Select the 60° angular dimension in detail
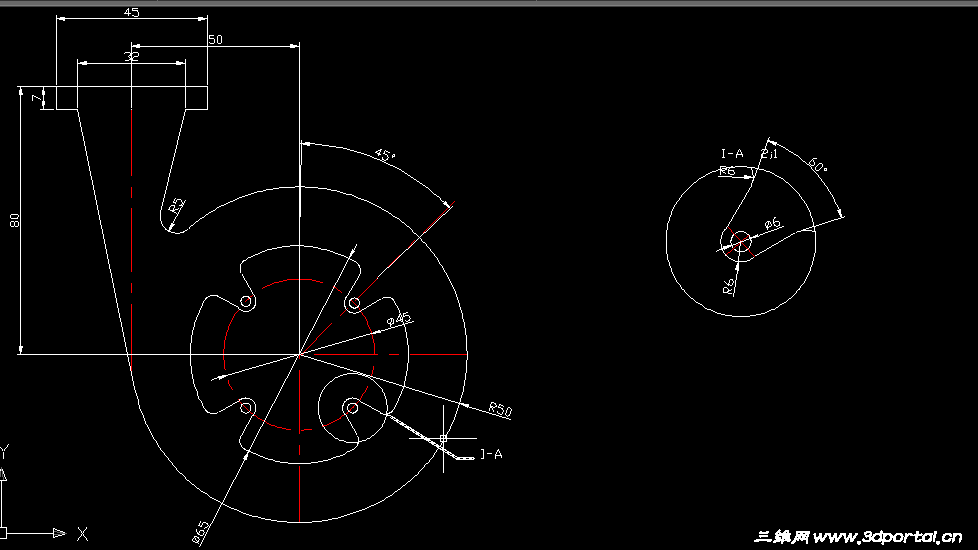 818,165
